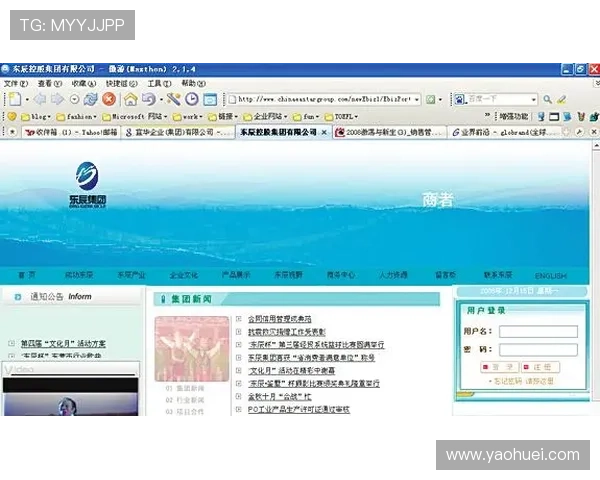Expand the address bar URL dropdown
The width and height of the screenshot is (600, 480).
click(x=417, y=100)
